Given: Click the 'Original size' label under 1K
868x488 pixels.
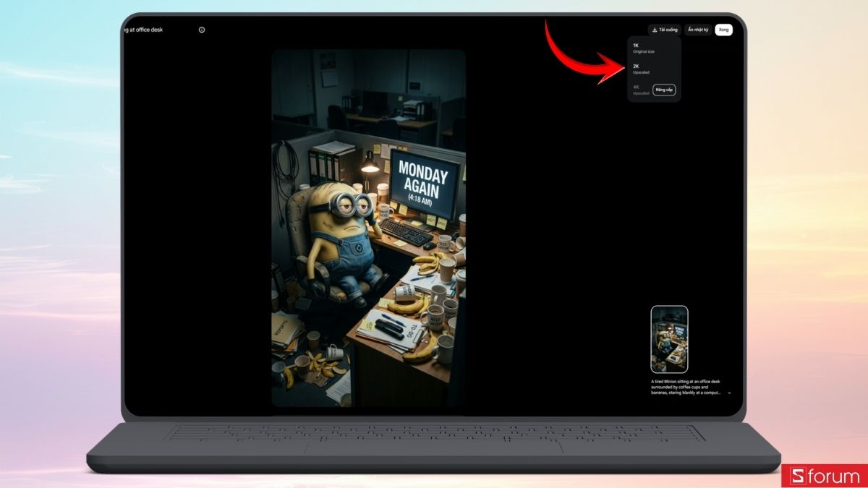Looking at the screenshot, I should (643, 52).
